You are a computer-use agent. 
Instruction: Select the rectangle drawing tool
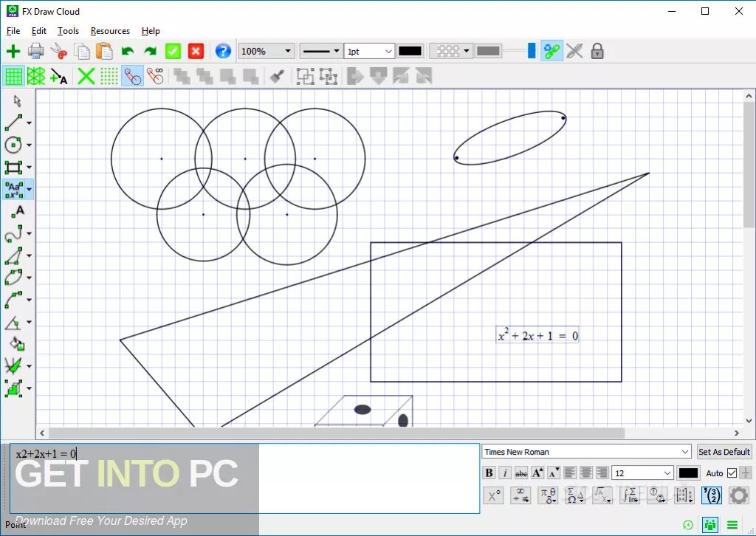click(13, 168)
